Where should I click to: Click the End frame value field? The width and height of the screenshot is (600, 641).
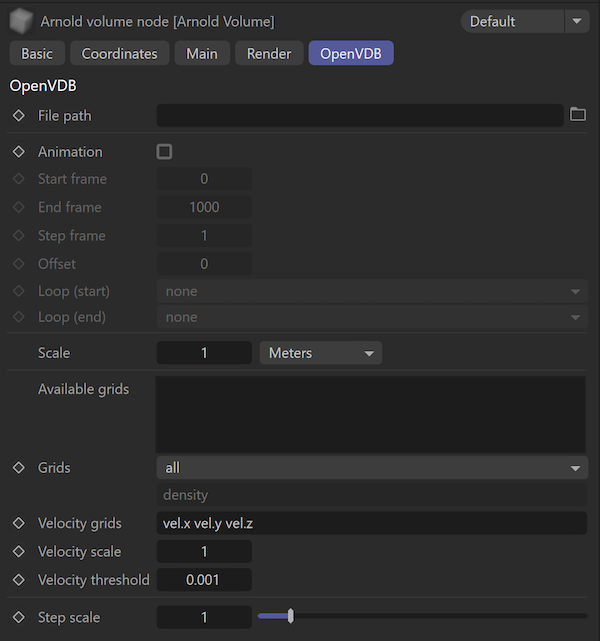coord(204,207)
